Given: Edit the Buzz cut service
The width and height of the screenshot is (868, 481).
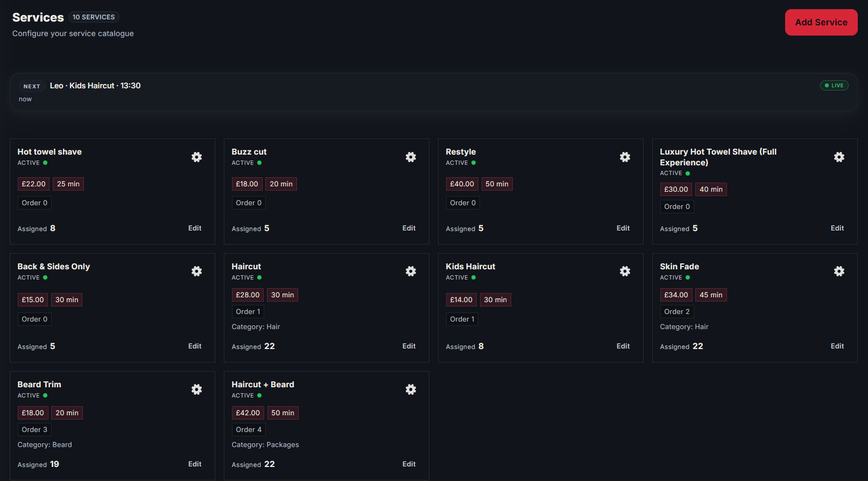Looking at the screenshot, I should (x=409, y=228).
